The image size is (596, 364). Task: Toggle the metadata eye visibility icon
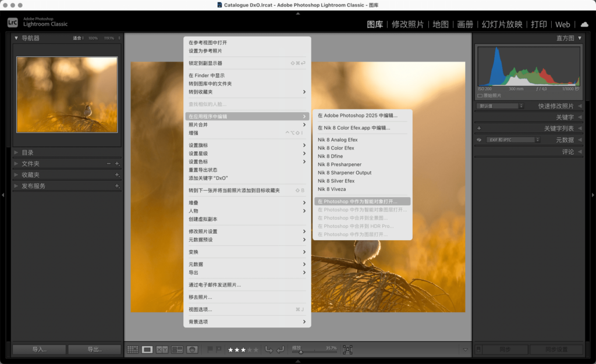pos(479,140)
